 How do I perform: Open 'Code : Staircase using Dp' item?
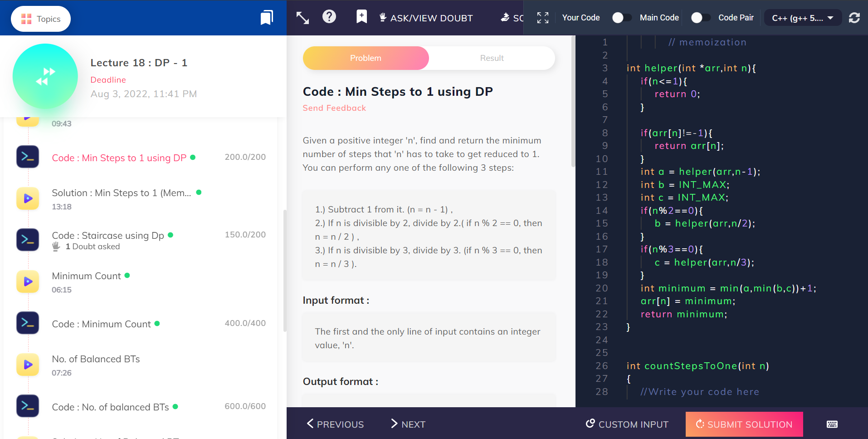(x=108, y=236)
